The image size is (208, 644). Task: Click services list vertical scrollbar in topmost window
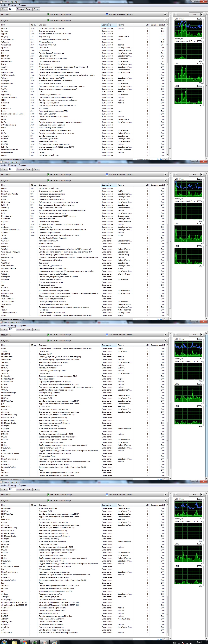click(x=167, y=90)
